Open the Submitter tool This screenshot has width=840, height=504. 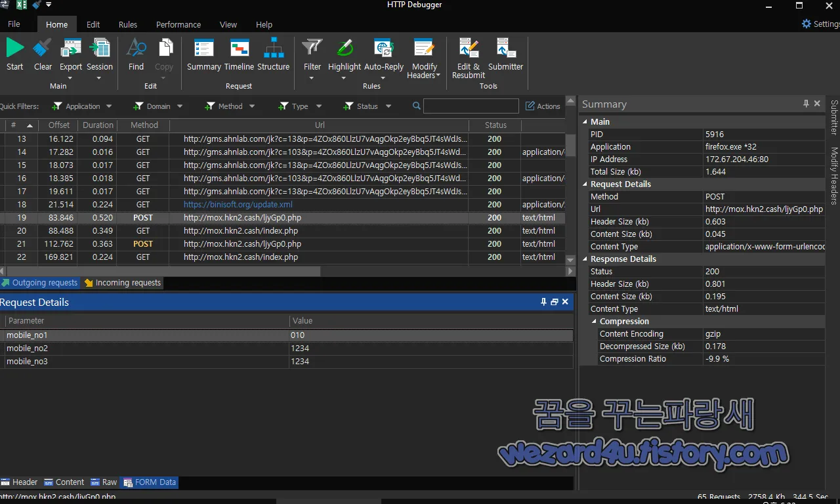point(506,48)
